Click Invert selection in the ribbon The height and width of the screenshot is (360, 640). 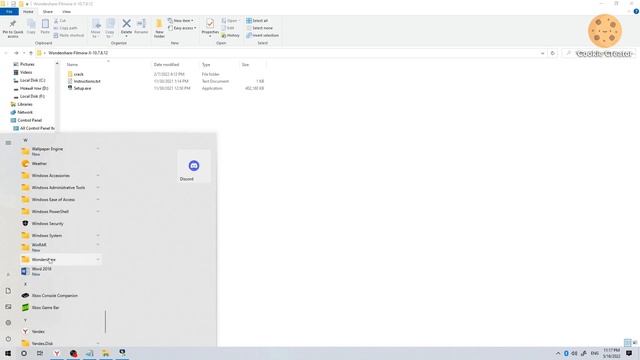(262, 36)
